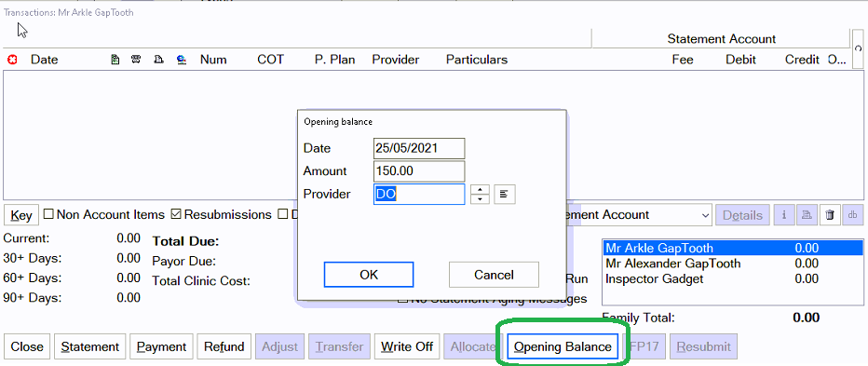Click the Total Due label
The height and width of the screenshot is (366, 868).
tap(186, 241)
